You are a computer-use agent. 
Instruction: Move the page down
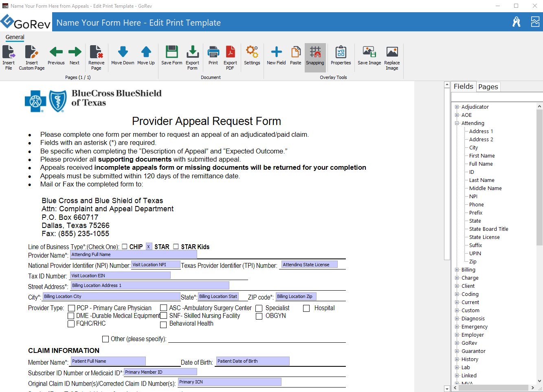pos(123,55)
